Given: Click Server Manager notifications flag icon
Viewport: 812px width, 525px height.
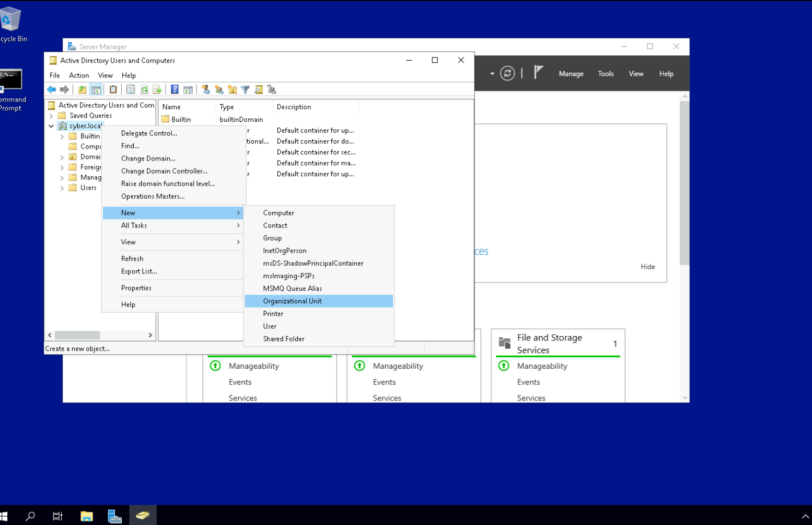Looking at the screenshot, I should pos(539,72).
